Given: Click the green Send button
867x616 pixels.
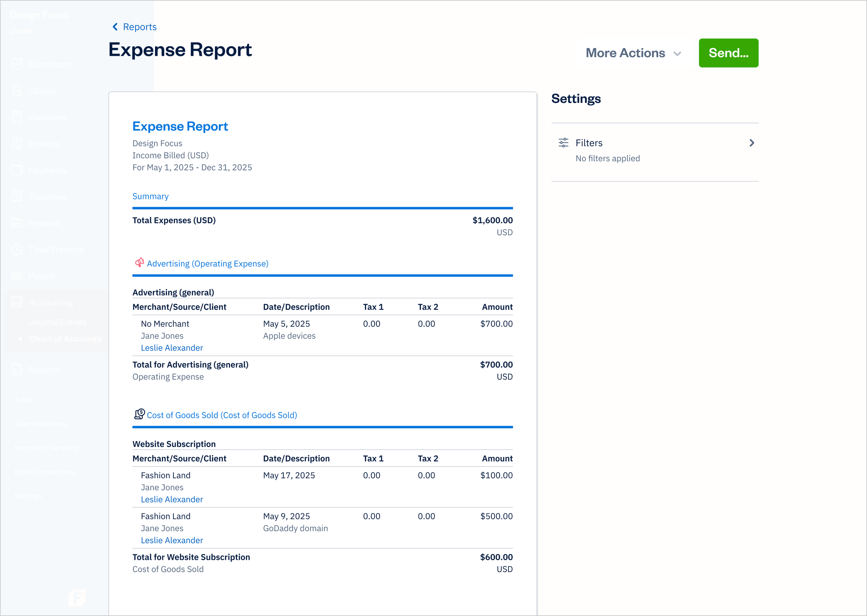Looking at the screenshot, I should click(x=728, y=53).
